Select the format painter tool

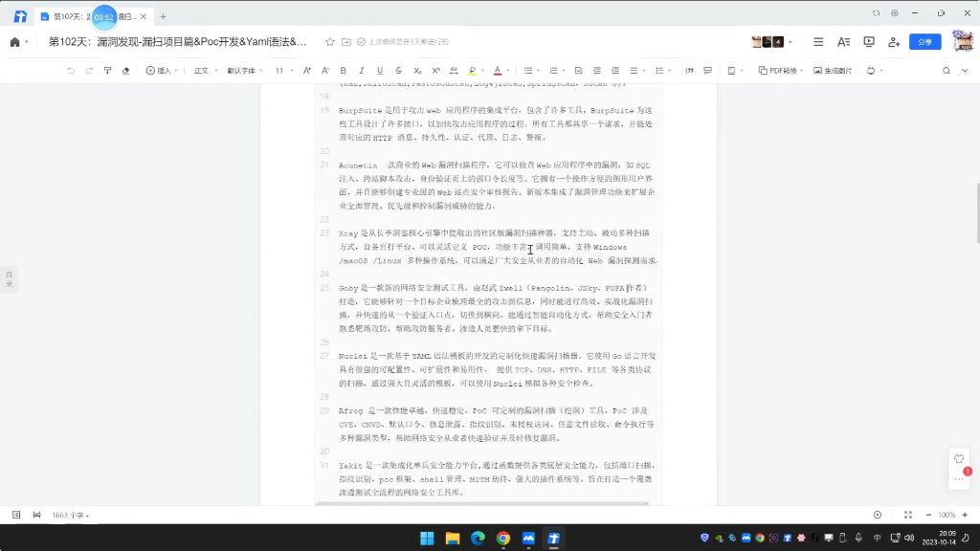(107, 71)
